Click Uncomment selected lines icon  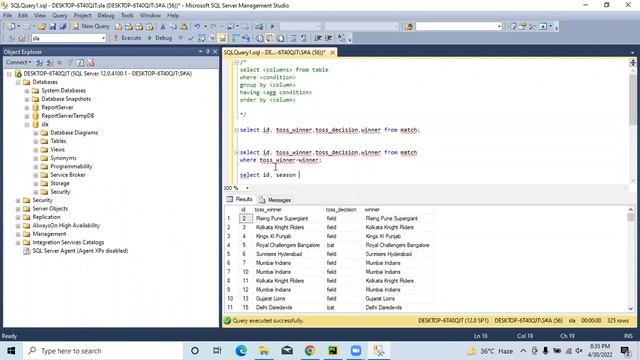coord(304,38)
